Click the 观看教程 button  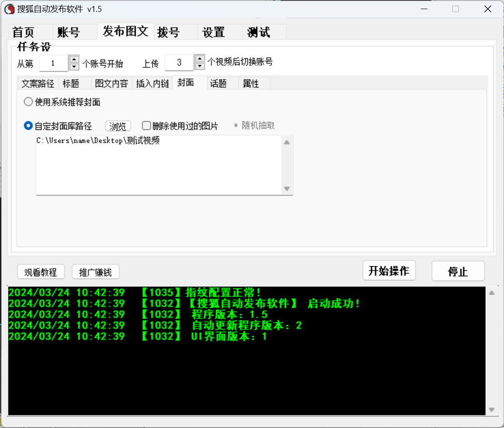point(41,272)
